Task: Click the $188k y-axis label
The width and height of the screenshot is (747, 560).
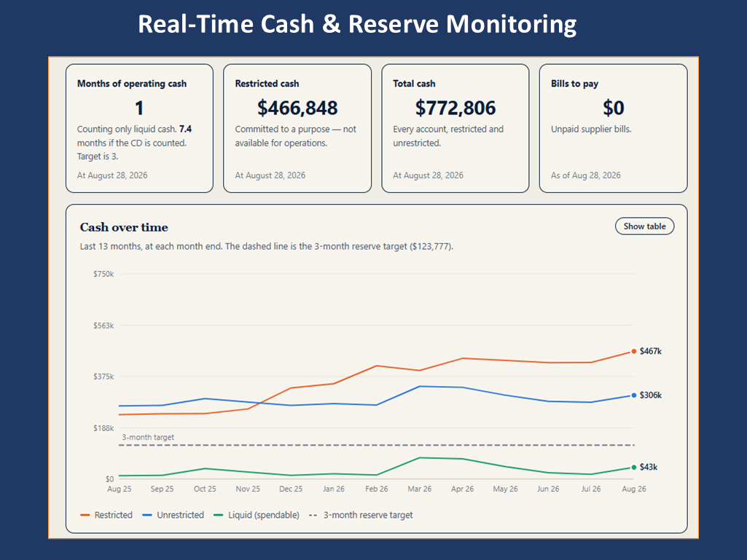Action: tap(103, 427)
